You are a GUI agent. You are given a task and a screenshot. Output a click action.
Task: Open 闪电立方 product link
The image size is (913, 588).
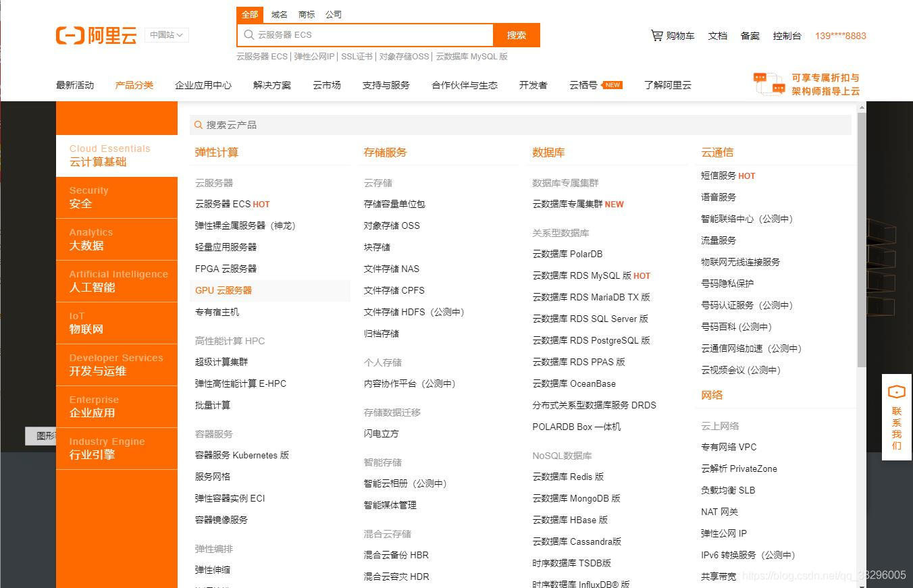pos(382,433)
